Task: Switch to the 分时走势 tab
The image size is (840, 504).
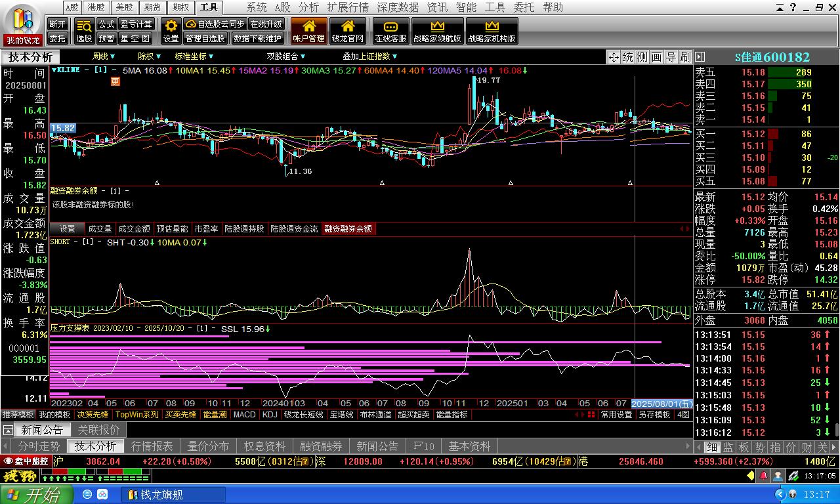Action: click(39, 446)
